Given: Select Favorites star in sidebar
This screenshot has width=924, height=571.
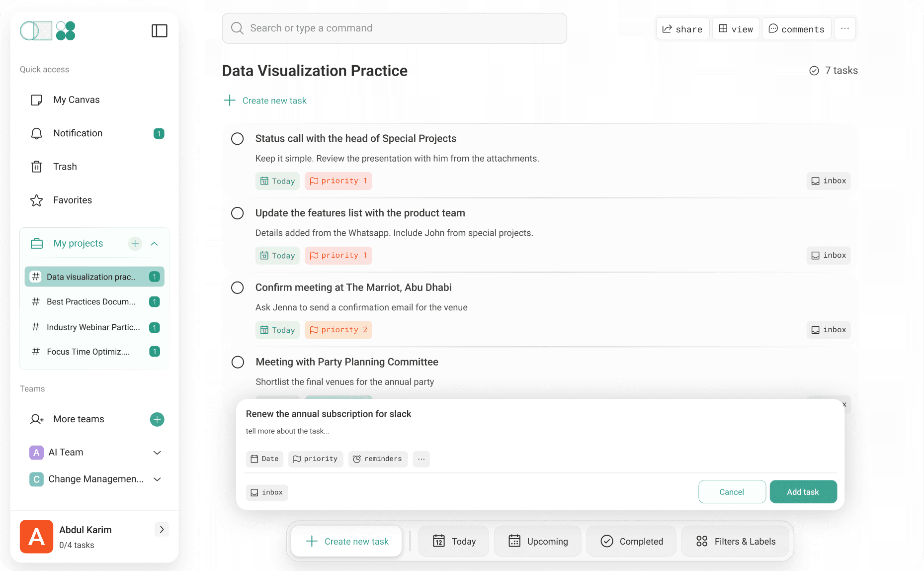Looking at the screenshot, I should (x=72, y=200).
